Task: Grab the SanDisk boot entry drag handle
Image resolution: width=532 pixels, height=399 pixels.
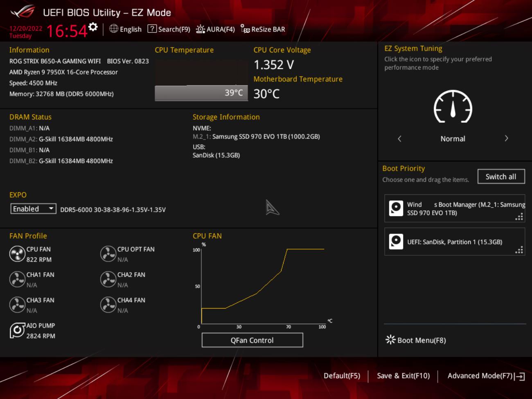Action: tap(519, 250)
